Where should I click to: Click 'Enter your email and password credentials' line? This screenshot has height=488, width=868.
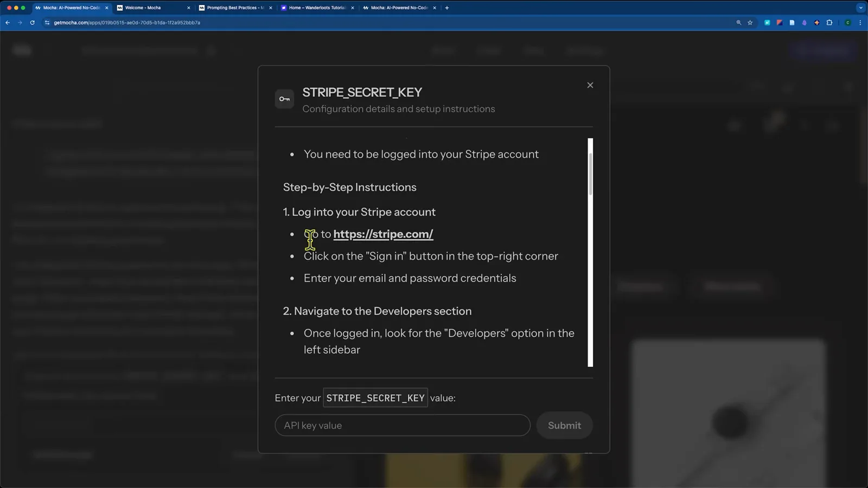(410, 278)
